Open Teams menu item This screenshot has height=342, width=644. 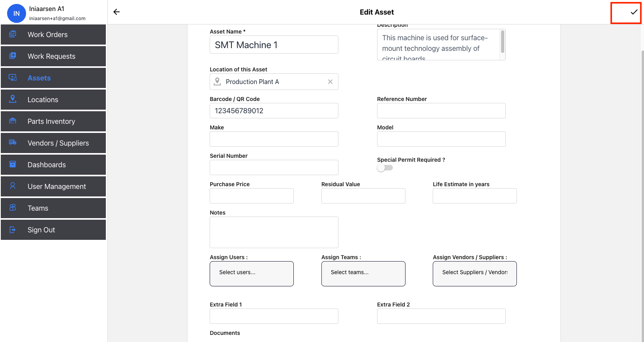click(x=53, y=208)
